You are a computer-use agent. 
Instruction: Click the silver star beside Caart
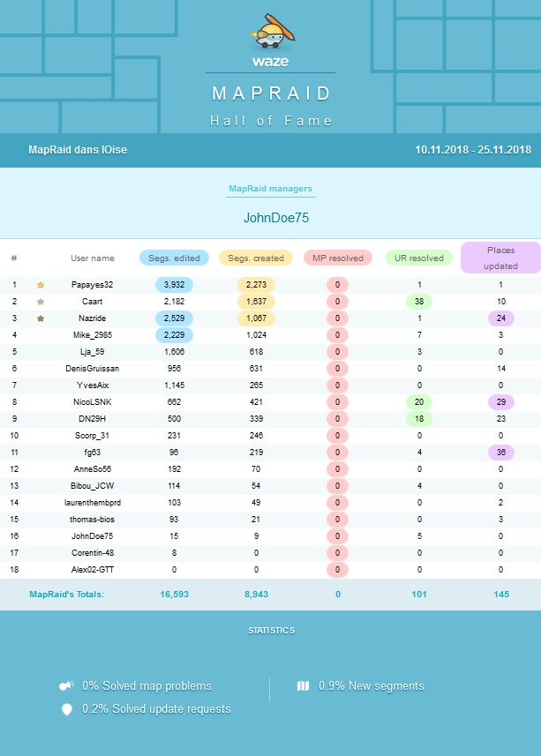(40, 302)
